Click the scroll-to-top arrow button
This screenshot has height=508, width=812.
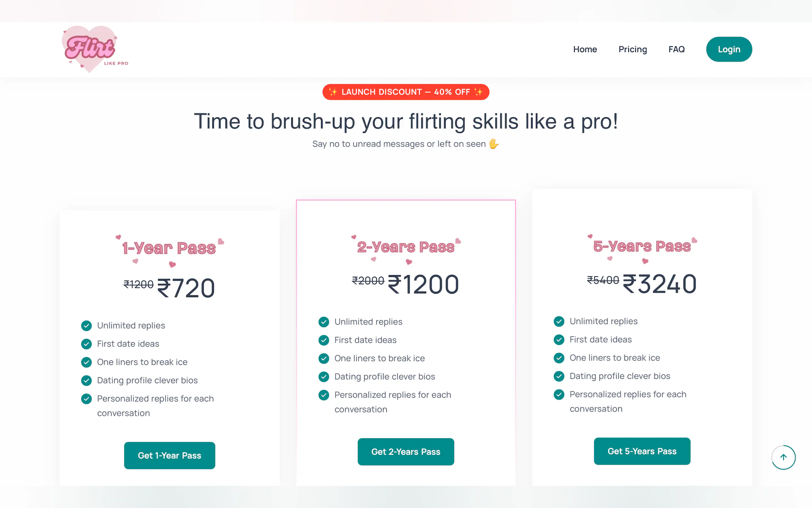coord(783,457)
